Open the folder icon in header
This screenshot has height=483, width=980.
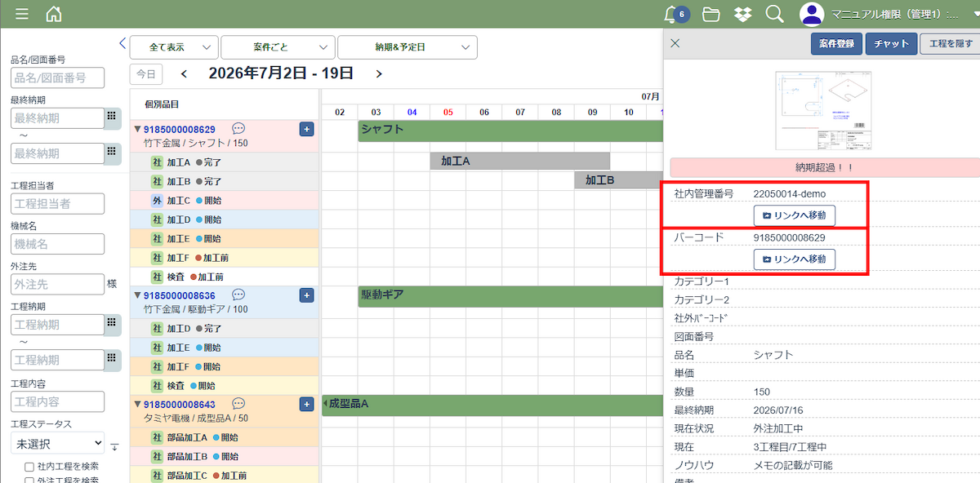tap(711, 14)
